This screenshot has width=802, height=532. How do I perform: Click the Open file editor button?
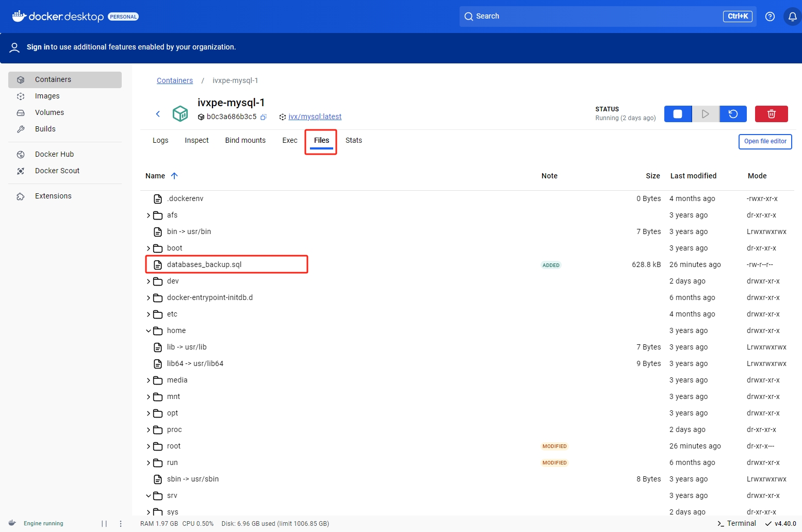click(x=765, y=141)
